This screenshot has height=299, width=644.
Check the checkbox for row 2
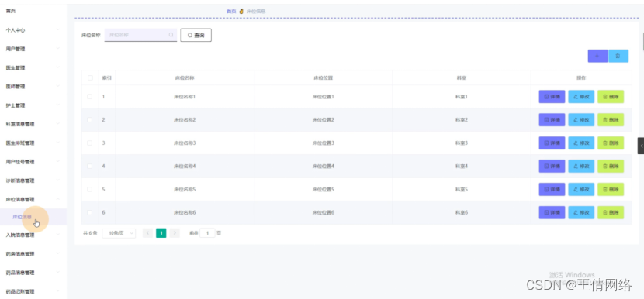click(90, 120)
